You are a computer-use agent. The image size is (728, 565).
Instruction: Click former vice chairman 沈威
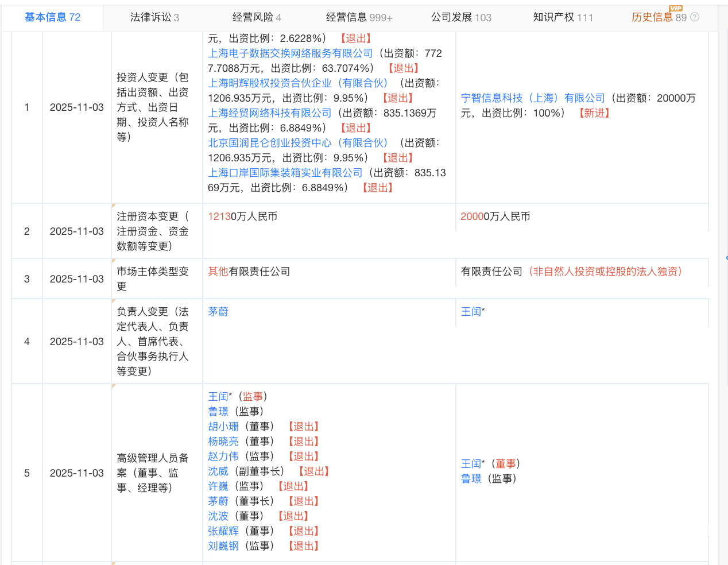tap(218, 471)
